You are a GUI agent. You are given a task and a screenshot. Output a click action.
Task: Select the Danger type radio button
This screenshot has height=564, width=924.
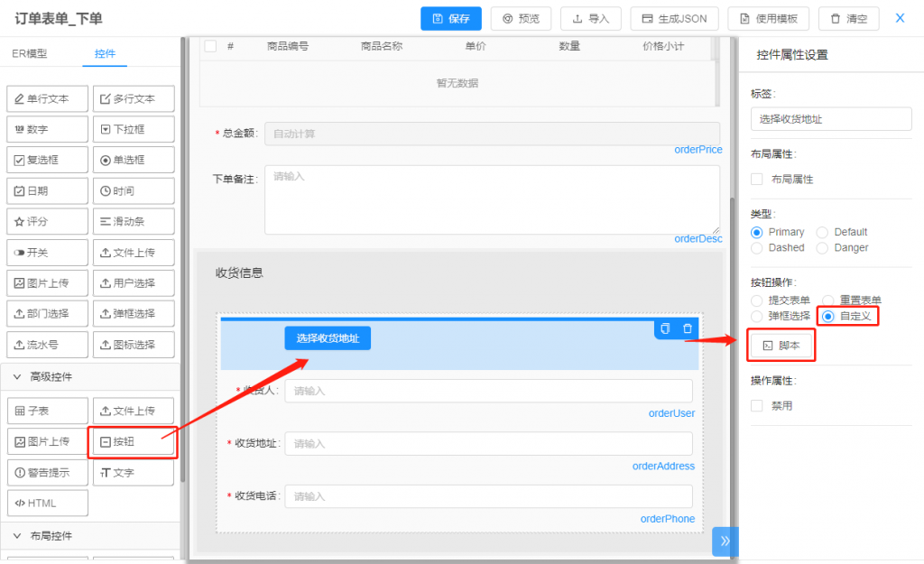point(822,247)
